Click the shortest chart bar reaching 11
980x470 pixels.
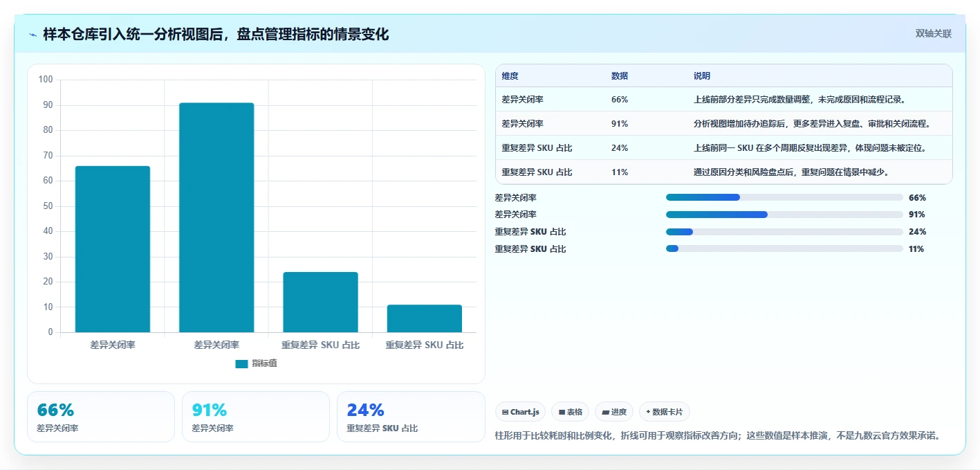pyautogui.click(x=425, y=318)
